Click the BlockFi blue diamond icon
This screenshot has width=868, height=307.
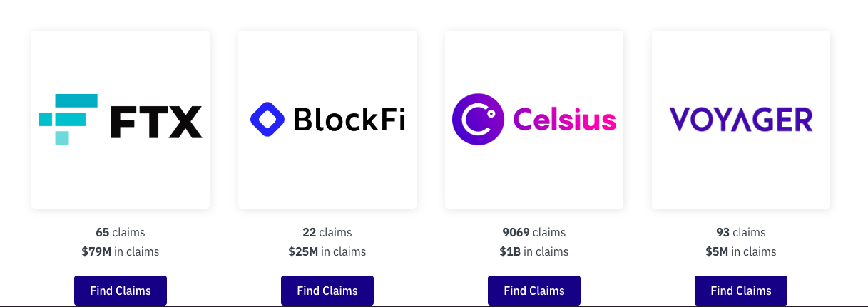pyautogui.click(x=267, y=120)
